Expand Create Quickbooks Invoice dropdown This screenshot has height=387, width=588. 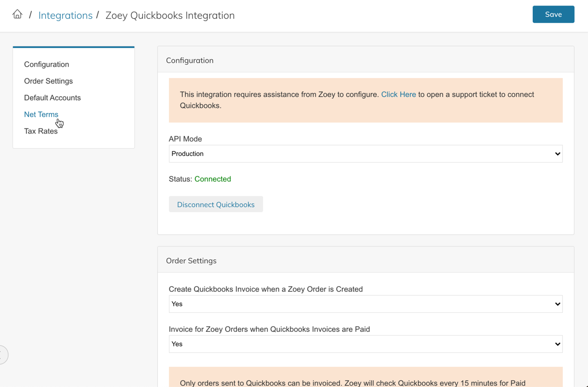(366, 304)
